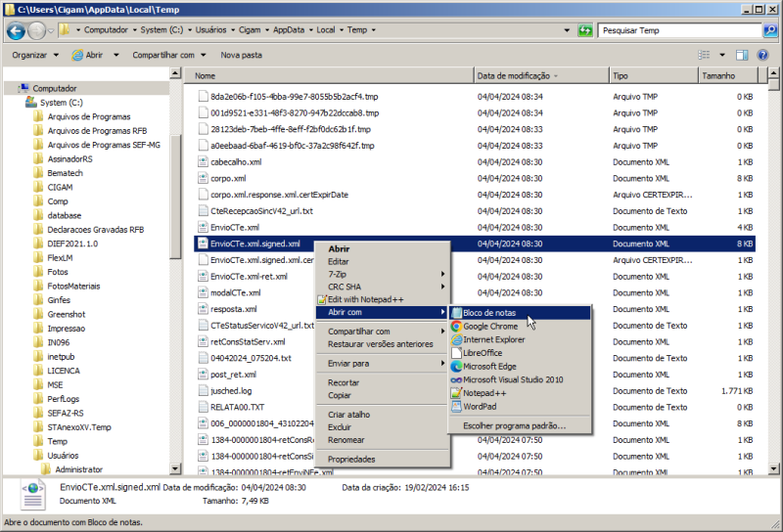Viewport: 783px width, 532px height.
Task: Click the file icon of corpo.xml
Action: point(203,178)
